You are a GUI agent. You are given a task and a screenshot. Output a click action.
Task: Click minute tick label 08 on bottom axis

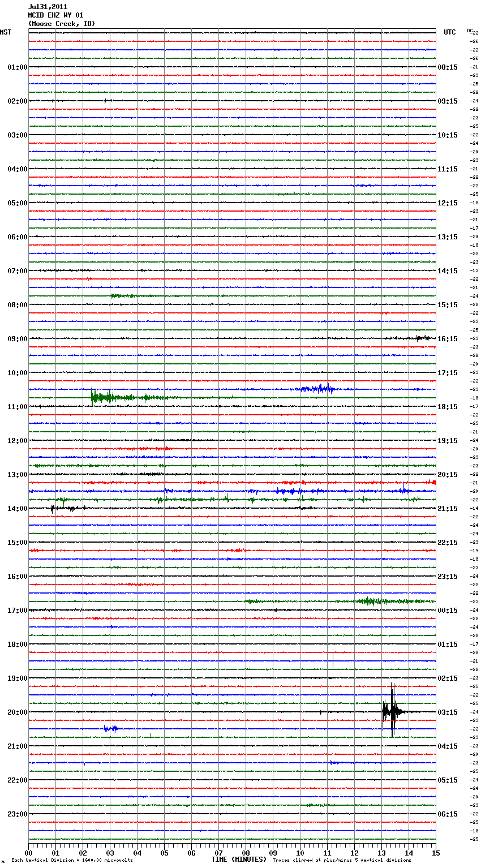246,853
